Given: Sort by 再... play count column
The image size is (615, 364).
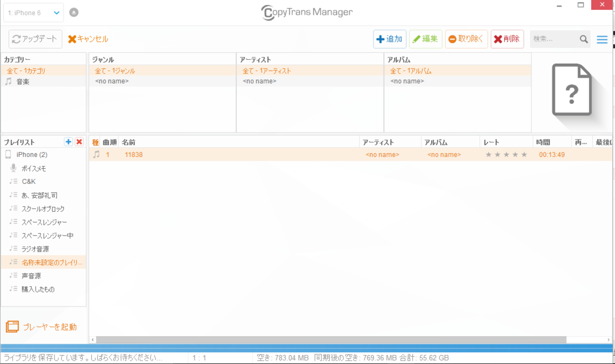Looking at the screenshot, I should (582, 142).
